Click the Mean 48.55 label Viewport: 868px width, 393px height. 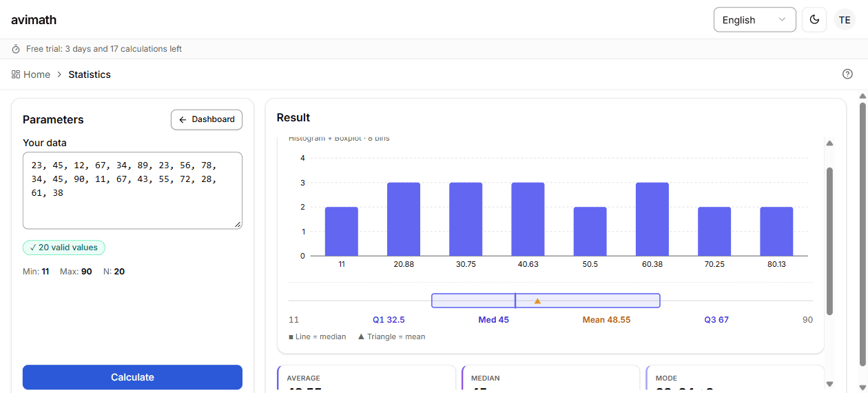(606, 320)
